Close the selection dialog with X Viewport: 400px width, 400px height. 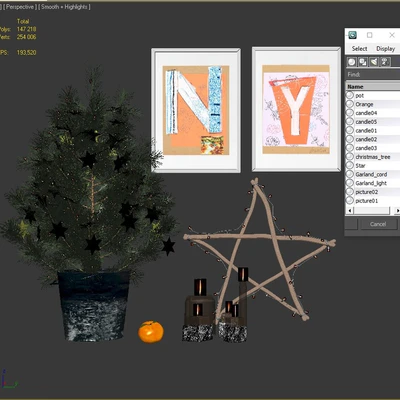(392, 35)
